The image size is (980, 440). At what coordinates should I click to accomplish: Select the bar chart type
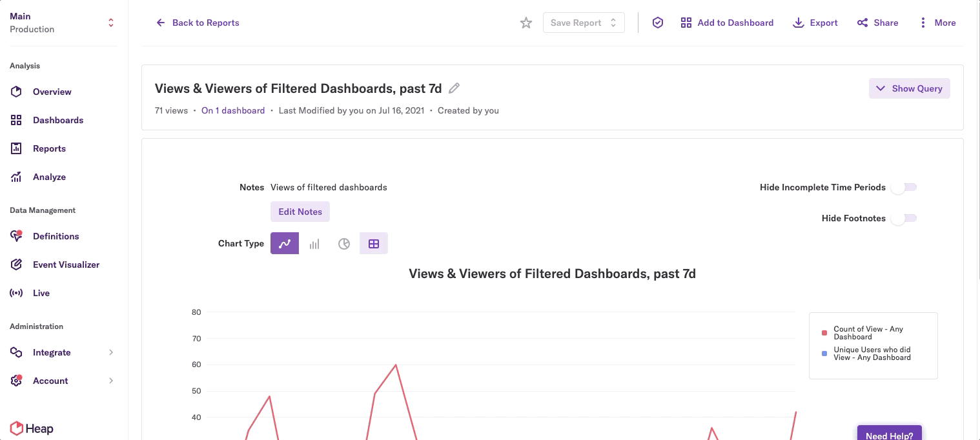pos(314,243)
